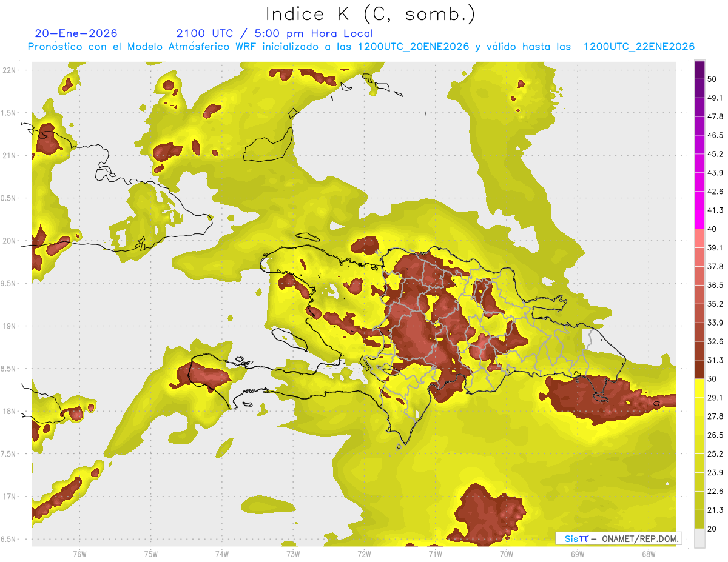Click the legend value "37.8"
The height and width of the screenshot is (562, 728).
point(715,267)
